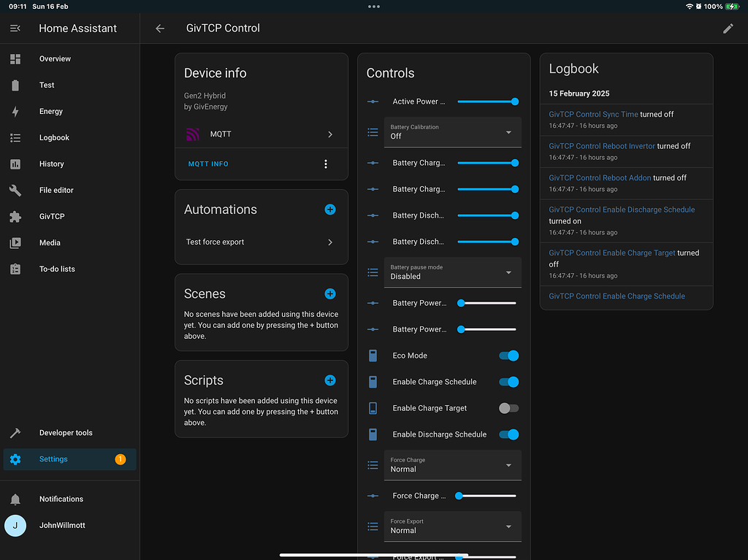This screenshot has height=560, width=748.
Task: Open the Battery pause mode dropdown
Action: click(452, 272)
